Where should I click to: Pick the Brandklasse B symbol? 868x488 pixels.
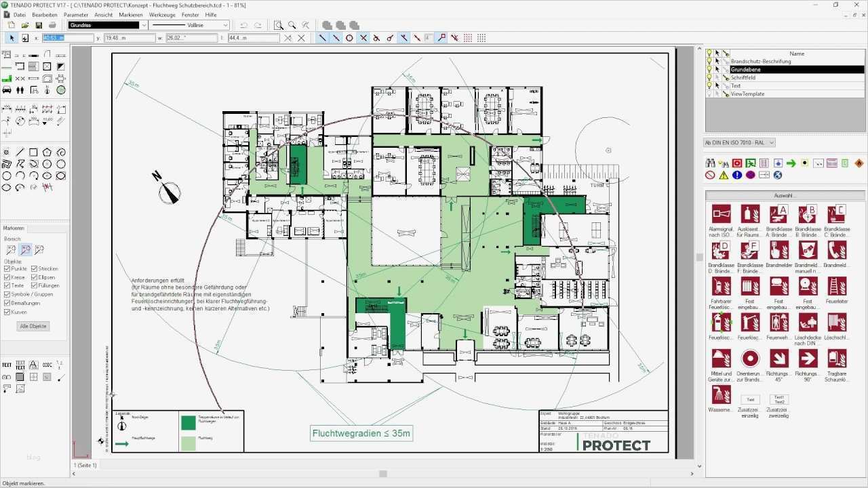(x=807, y=213)
